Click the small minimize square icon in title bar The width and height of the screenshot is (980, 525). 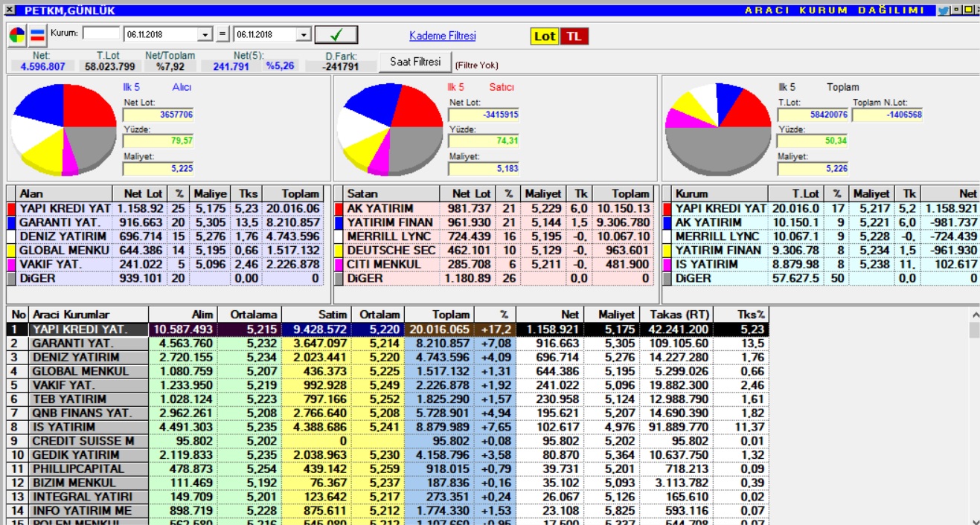[x=955, y=10]
